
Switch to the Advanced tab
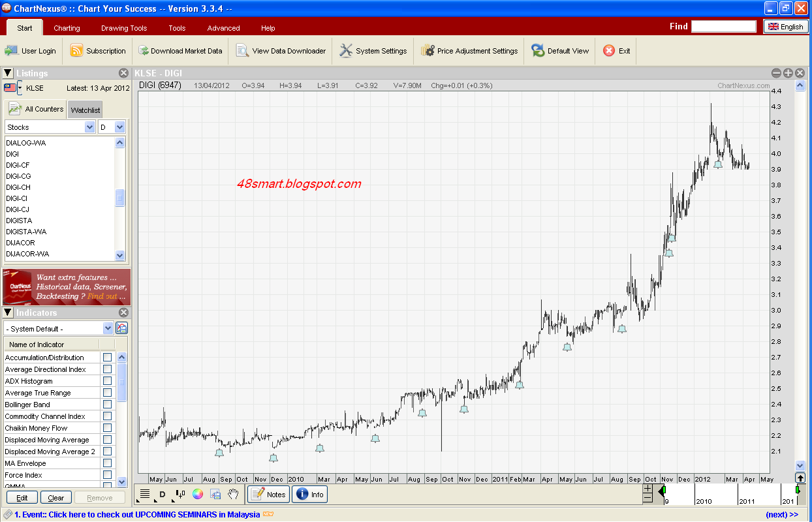pyautogui.click(x=223, y=28)
